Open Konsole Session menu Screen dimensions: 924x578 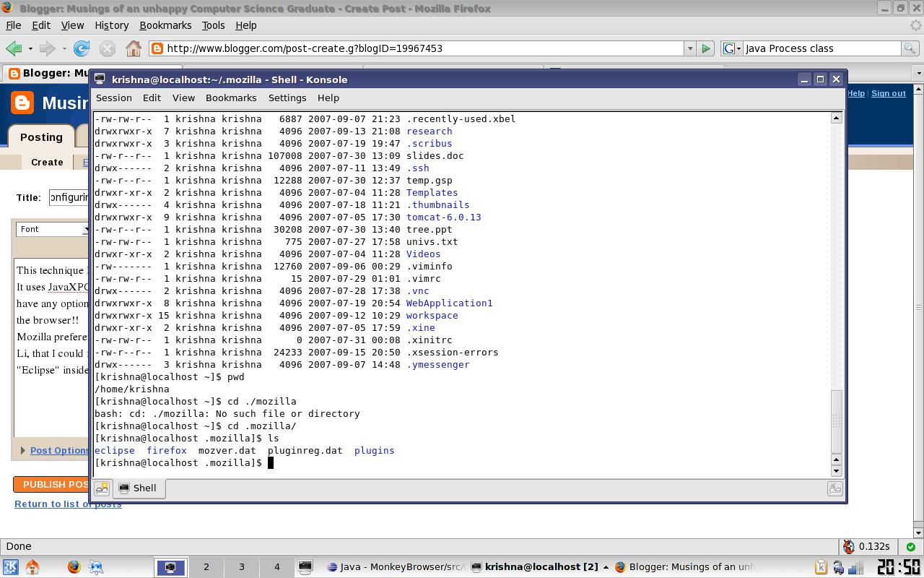(x=114, y=98)
